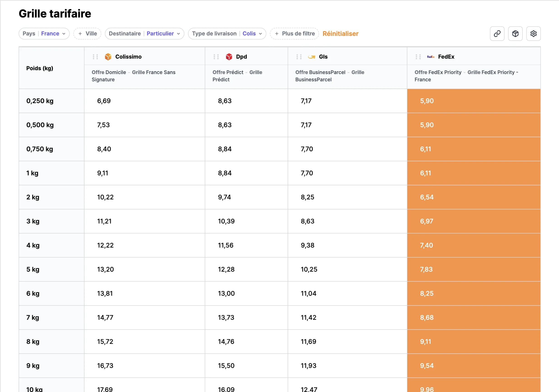This screenshot has height=392, width=559.
Task: Click the Dpd red cube logo
Action: click(x=229, y=57)
